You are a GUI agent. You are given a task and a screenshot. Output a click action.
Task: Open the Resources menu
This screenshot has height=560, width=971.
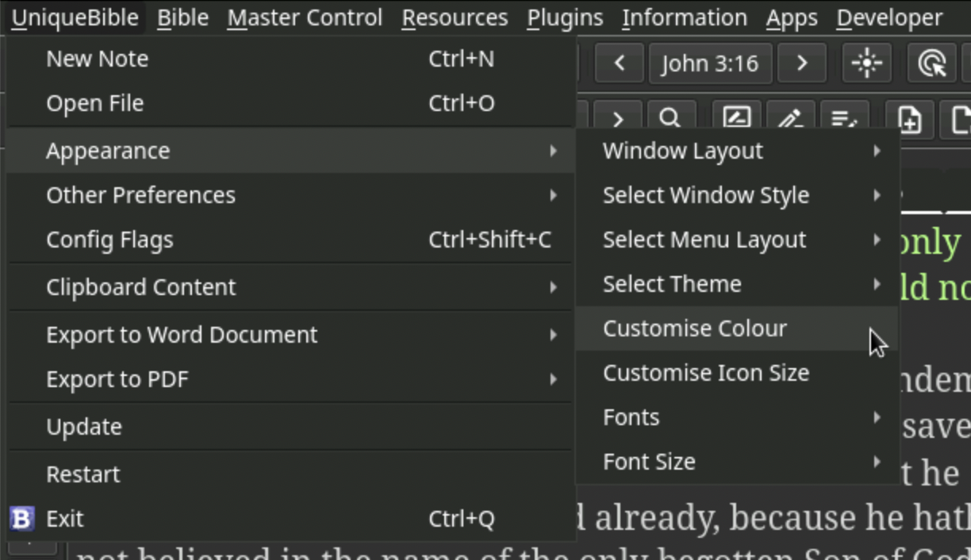455,17
